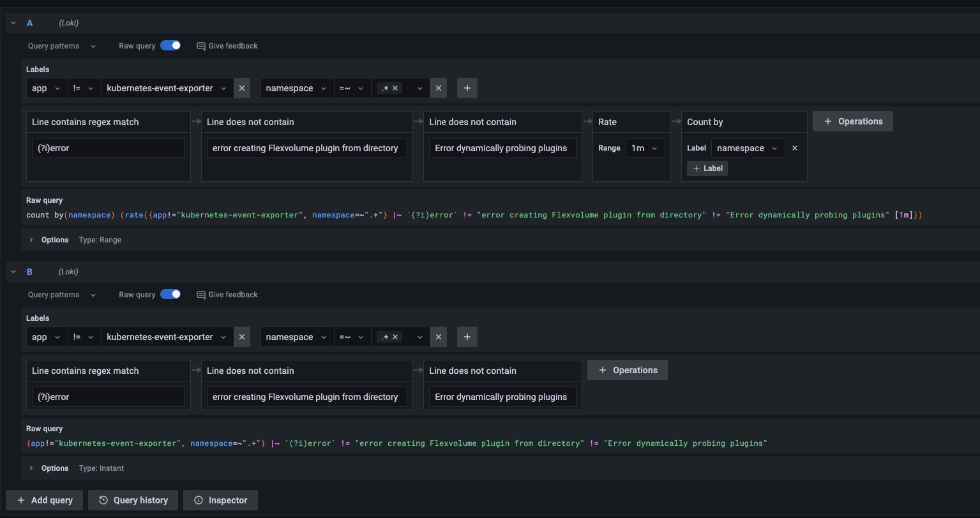Disable the Raw query toggle in query A

pyautogui.click(x=170, y=45)
